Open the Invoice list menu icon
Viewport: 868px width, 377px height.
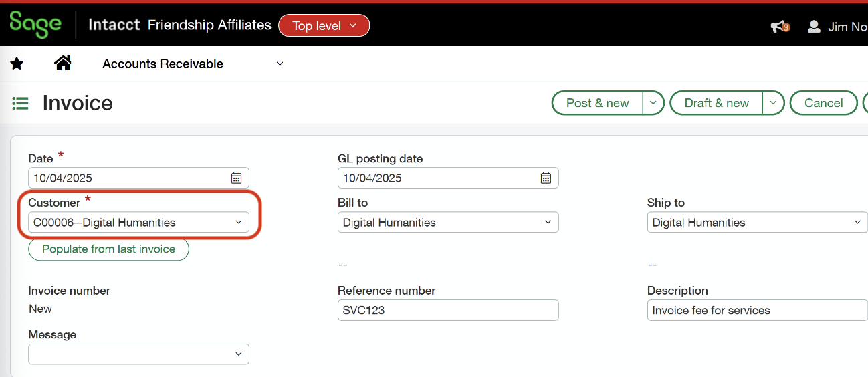point(20,103)
